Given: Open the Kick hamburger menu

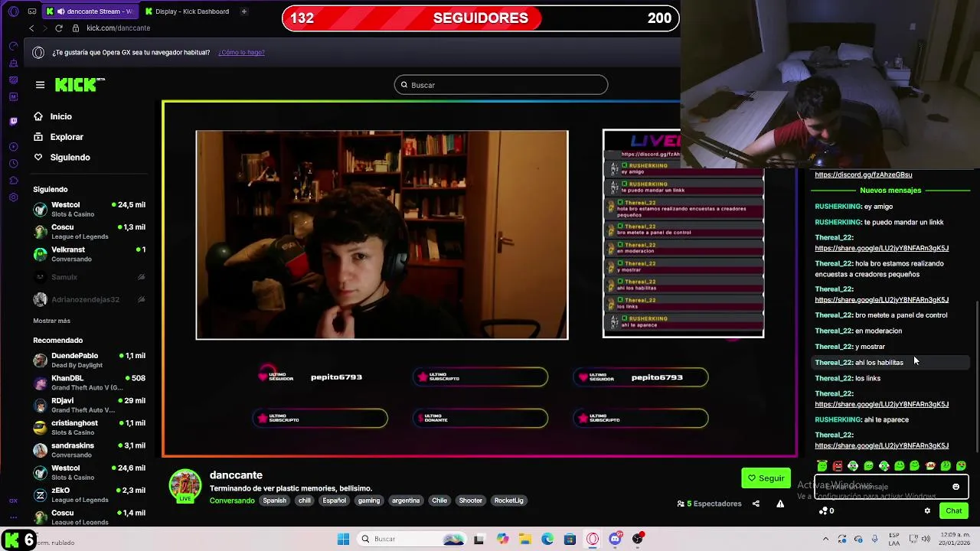Looking at the screenshot, I should pyautogui.click(x=40, y=85).
